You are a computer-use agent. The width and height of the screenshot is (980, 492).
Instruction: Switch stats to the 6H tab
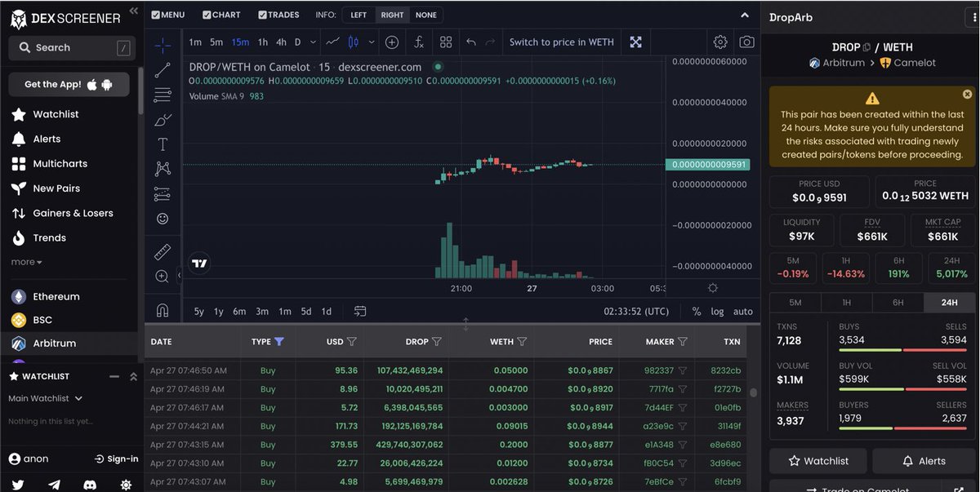coord(898,302)
